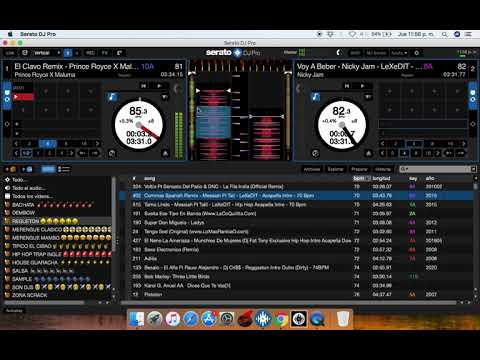Open Serato settings gear
The height and width of the screenshot is (360, 480).
(417, 53)
